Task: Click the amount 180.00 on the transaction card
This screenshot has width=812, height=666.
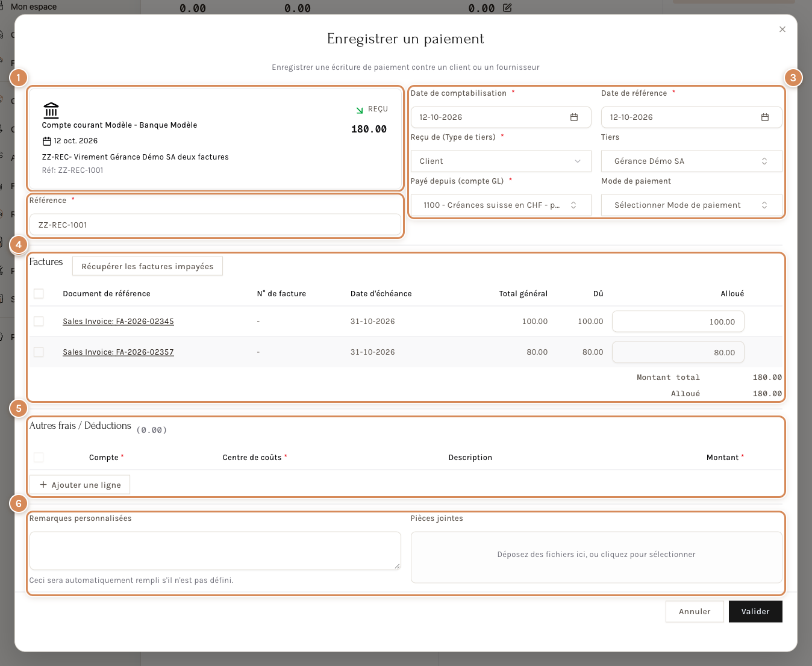Action: click(369, 129)
